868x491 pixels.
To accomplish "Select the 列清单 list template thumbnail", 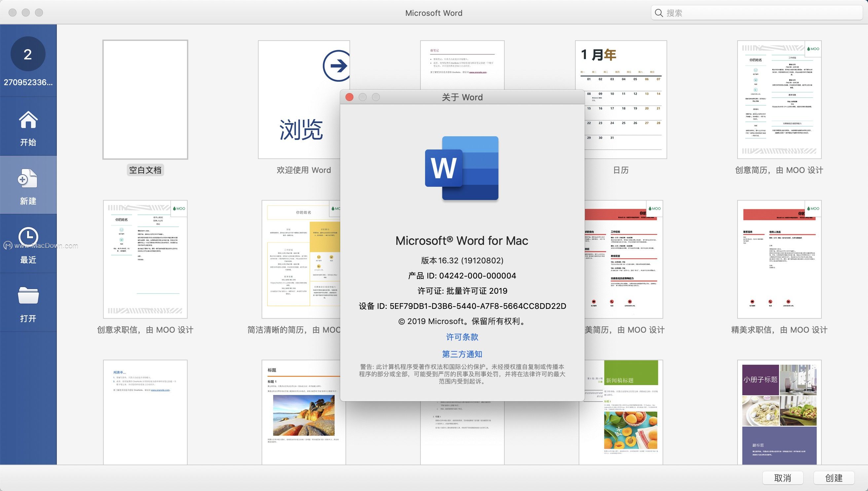I will (x=145, y=412).
